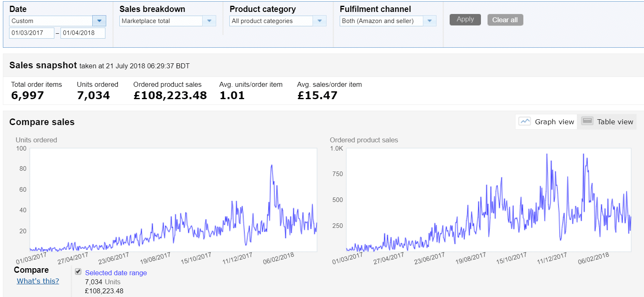Open the Date range dropdown arrow
Viewport: 644px width, 297px height.
click(x=99, y=21)
